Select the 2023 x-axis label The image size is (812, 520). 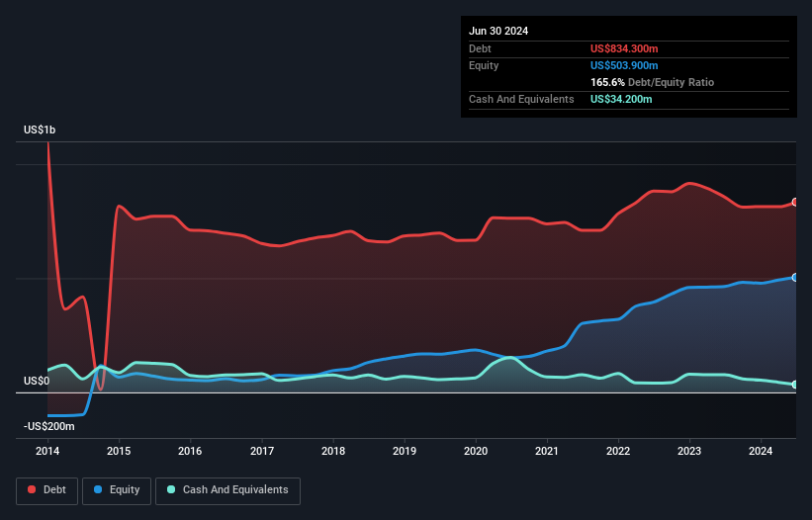pyautogui.click(x=689, y=451)
